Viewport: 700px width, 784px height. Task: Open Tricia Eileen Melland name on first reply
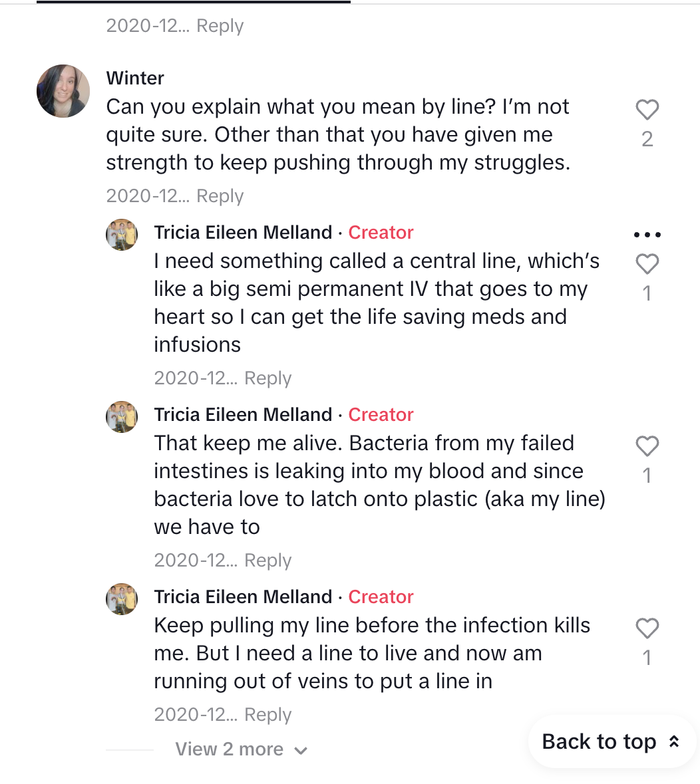243,233
